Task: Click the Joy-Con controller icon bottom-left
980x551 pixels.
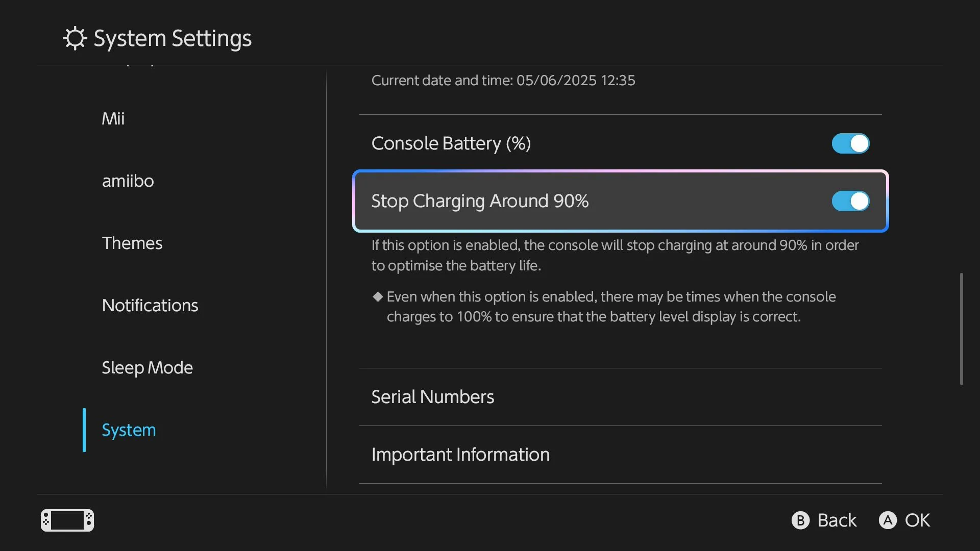Action: 67,520
